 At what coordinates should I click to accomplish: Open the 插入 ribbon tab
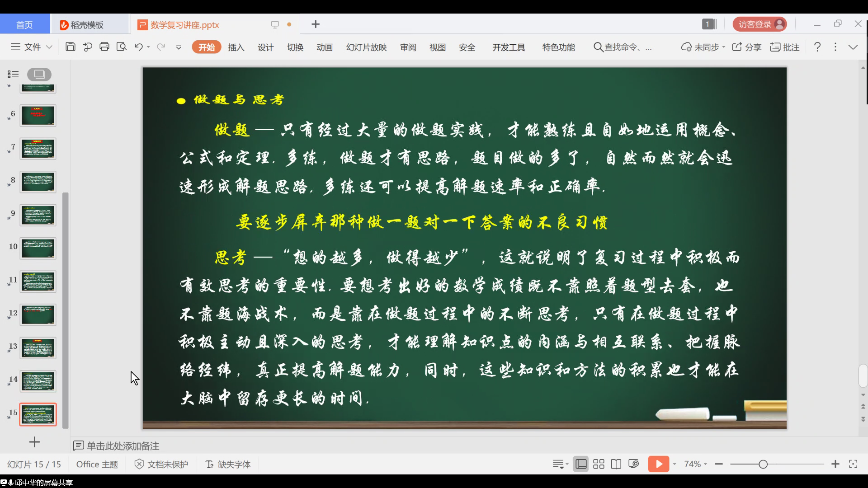pyautogui.click(x=236, y=47)
